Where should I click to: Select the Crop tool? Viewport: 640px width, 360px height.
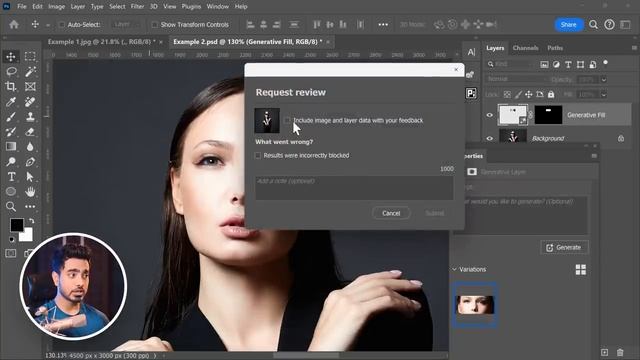[11, 87]
